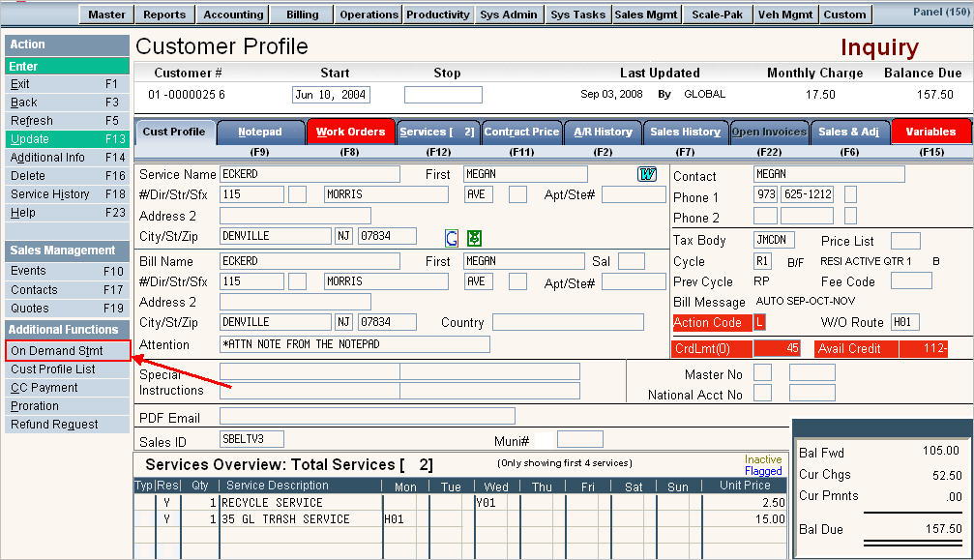
Task: Open the Sys Tasks menu
Action: pyautogui.click(x=577, y=15)
